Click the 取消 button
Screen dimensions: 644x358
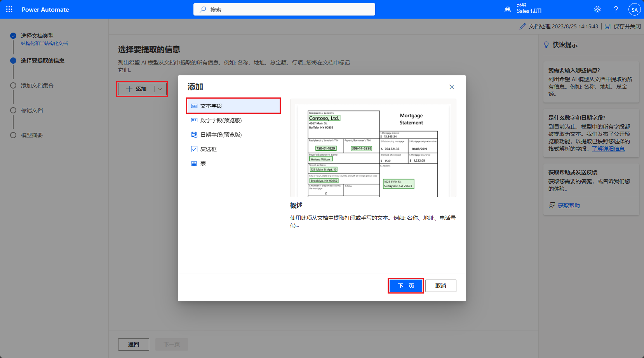pyautogui.click(x=440, y=286)
